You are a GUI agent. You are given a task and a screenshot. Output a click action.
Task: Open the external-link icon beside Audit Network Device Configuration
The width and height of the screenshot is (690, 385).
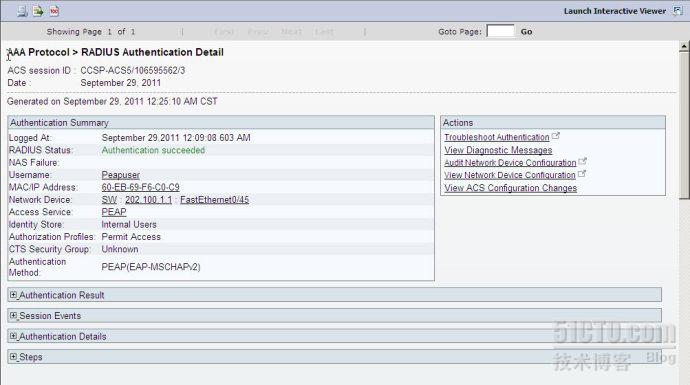[582, 161]
